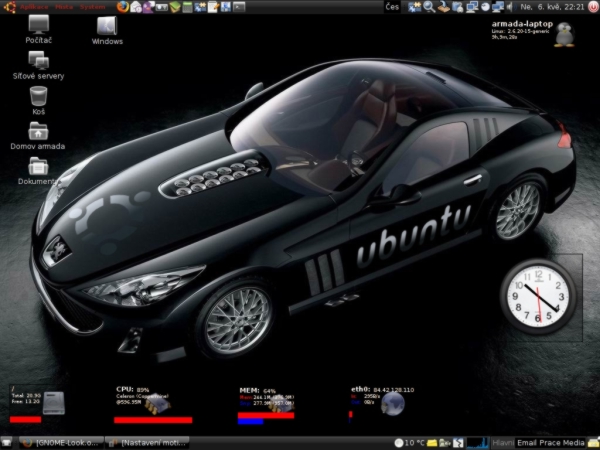Launch the purple Pidgin messenger icon

point(148,7)
